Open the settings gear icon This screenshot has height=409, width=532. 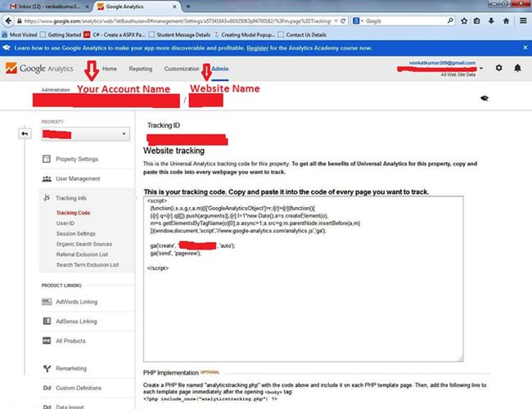pyautogui.click(x=498, y=68)
